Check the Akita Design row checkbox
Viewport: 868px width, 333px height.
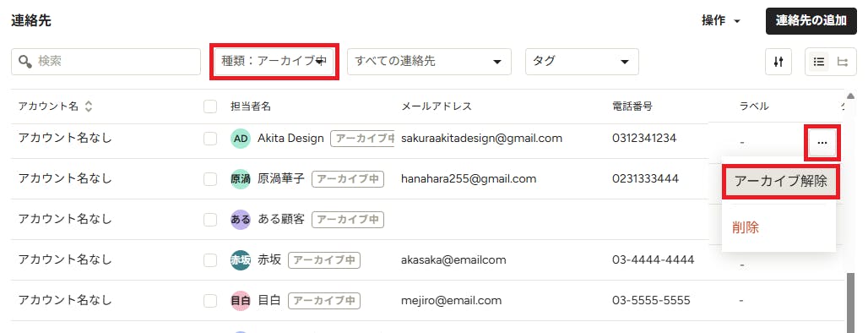pyautogui.click(x=209, y=139)
